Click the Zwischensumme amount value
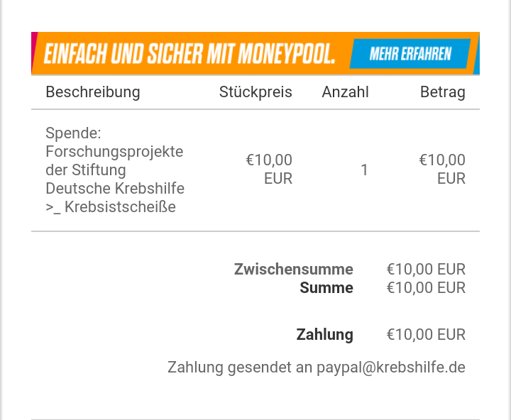Screen dimensions: 511x420 [426, 270]
